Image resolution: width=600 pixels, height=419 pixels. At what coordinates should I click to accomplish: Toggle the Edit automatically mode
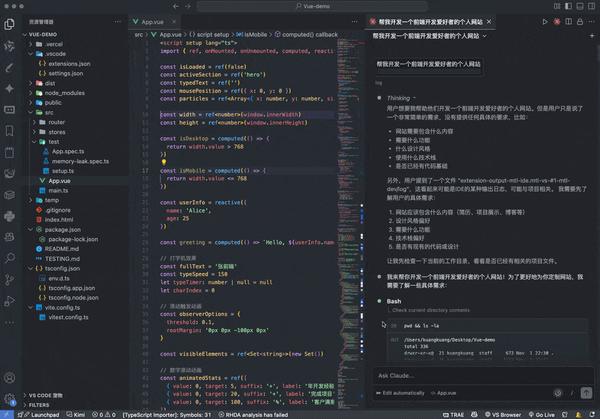(400, 393)
